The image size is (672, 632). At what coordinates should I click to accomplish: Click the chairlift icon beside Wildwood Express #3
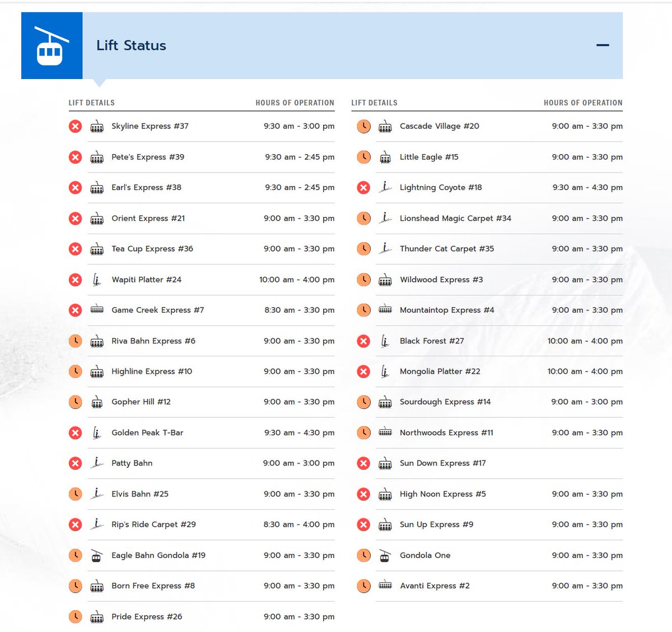tap(385, 280)
